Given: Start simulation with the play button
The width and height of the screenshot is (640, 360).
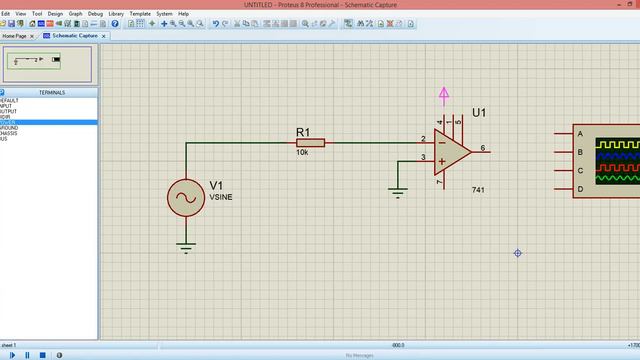Looking at the screenshot, I should coord(12,355).
